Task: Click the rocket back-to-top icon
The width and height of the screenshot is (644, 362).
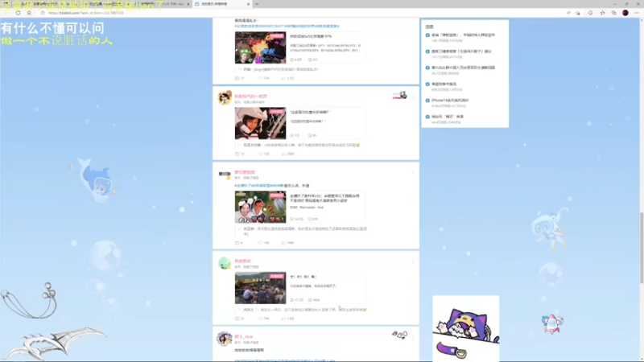Action: (552, 323)
